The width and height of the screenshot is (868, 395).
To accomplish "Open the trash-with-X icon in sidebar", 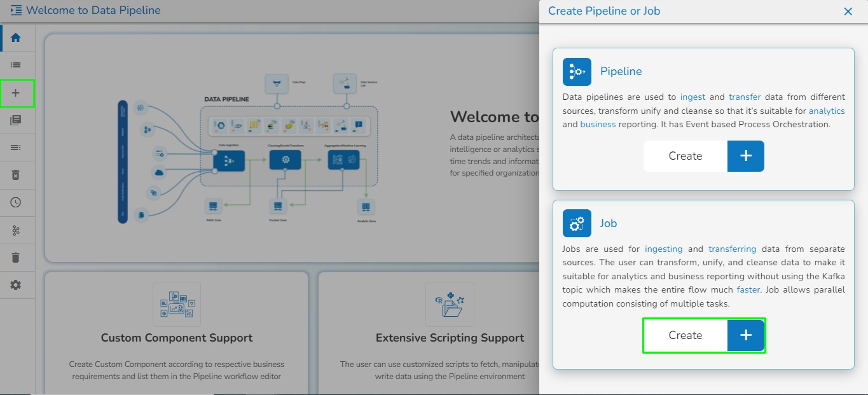I will pyautogui.click(x=16, y=175).
